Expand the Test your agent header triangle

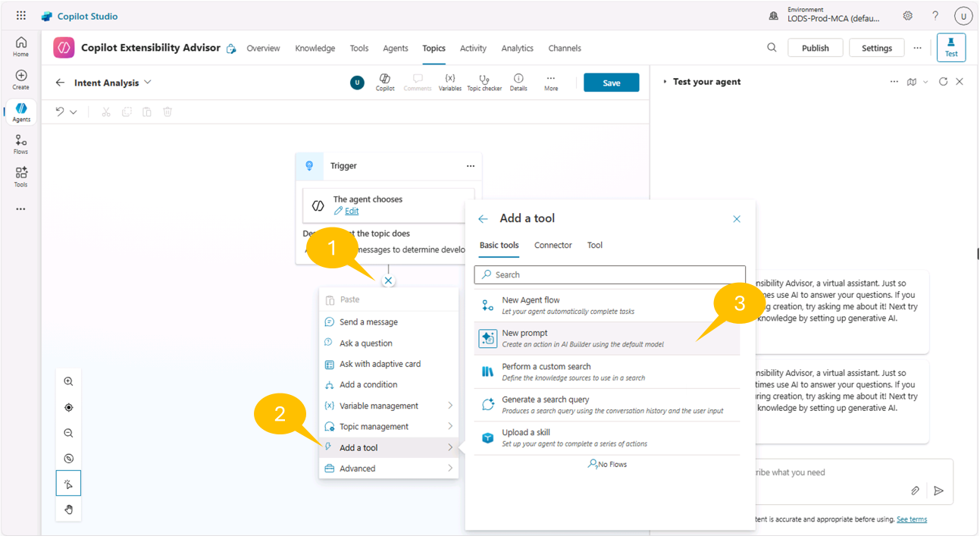(x=665, y=82)
